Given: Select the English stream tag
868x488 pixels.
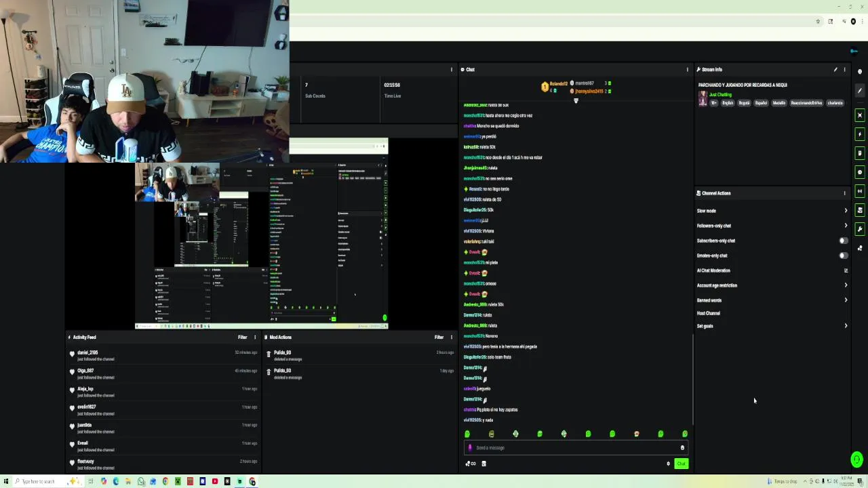Looking at the screenshot, I should click(x=728, y=103).
